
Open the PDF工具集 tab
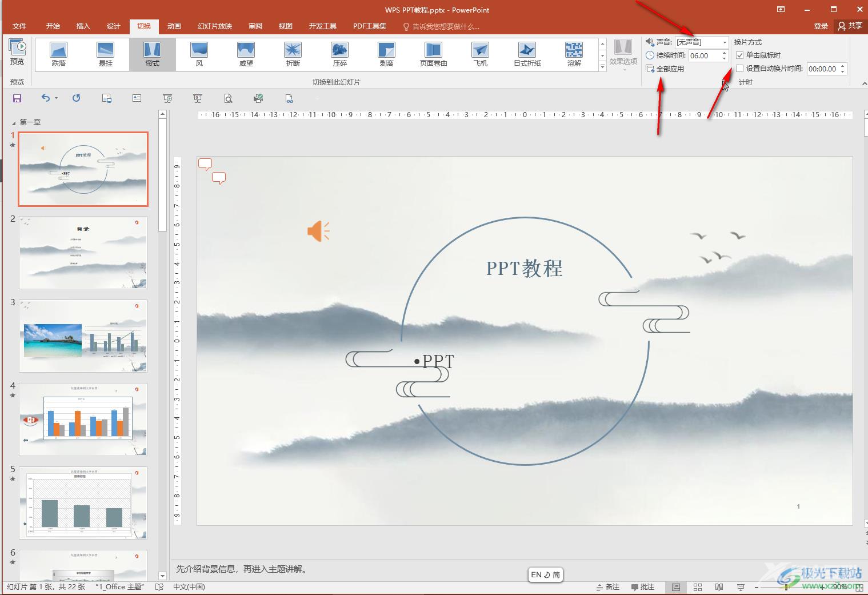[x=370, y=26]
